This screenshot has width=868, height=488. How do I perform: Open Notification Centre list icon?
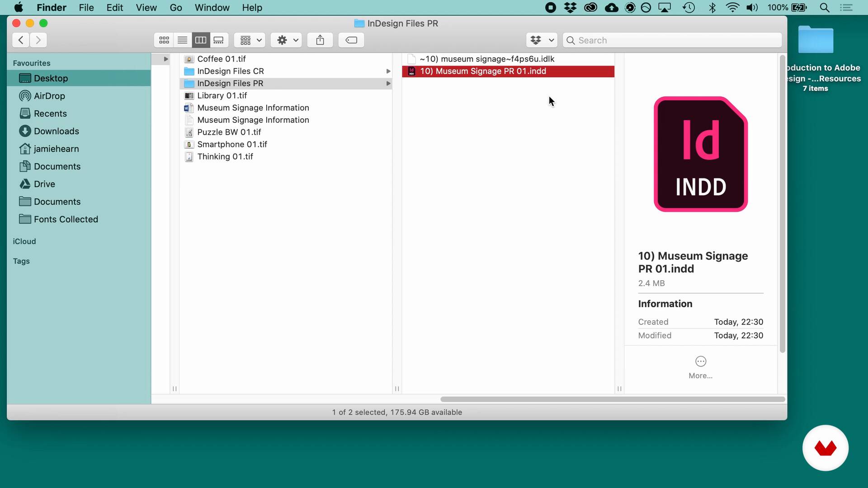click(846, 8)
